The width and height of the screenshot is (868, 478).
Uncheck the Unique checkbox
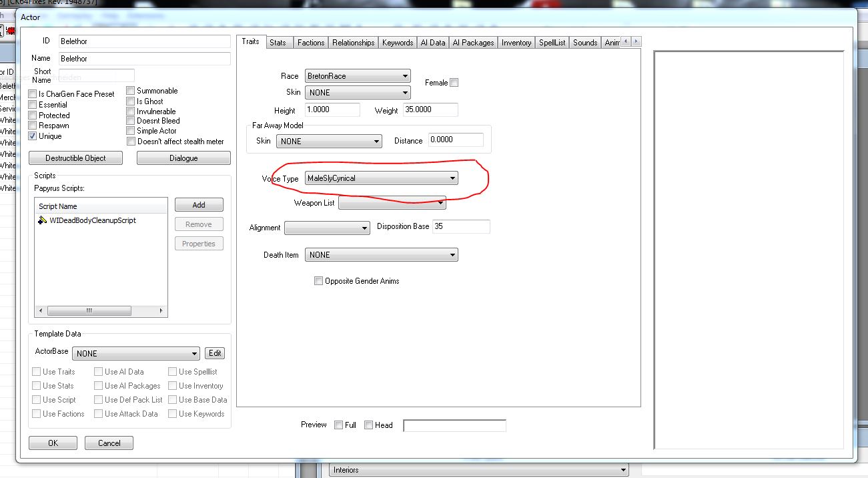tap(33, 136)
